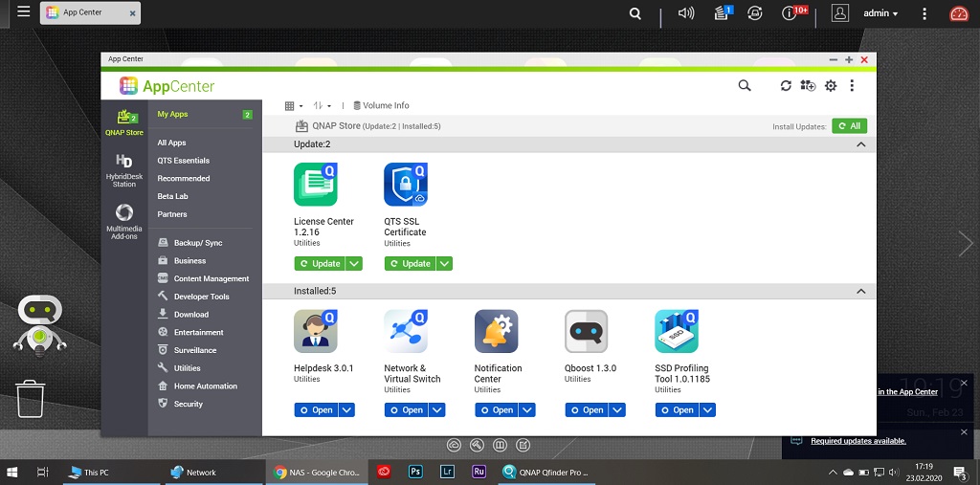
Task: Open the Beta Lab category
Action: click(172, 196)
